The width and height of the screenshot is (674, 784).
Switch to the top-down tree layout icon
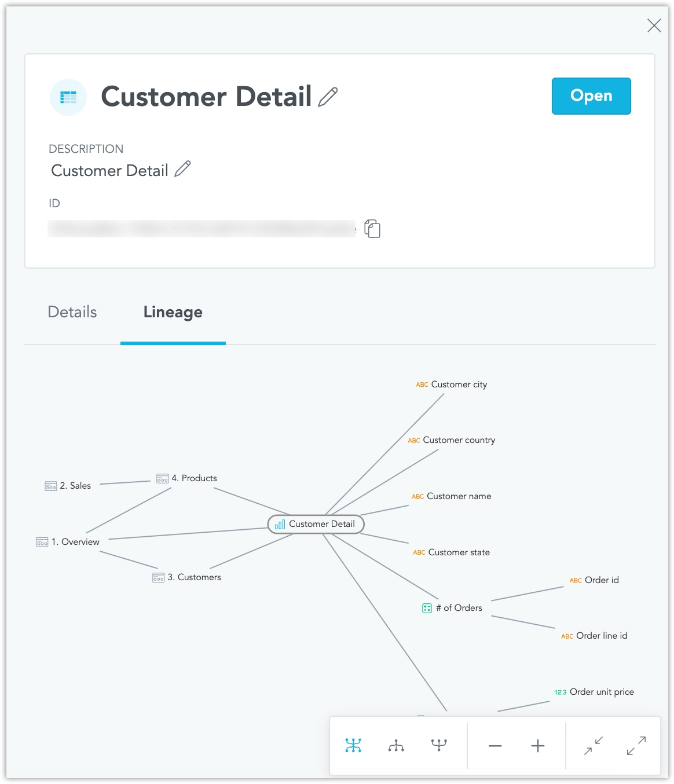point(396,745)
